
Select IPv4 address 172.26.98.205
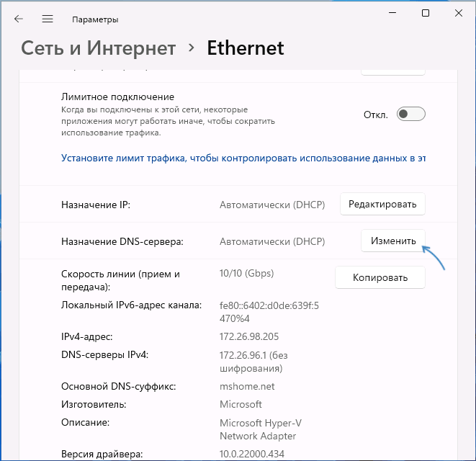[x=249, y=336]
